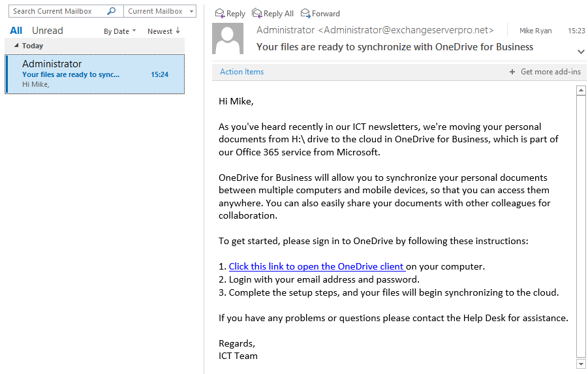Expand message header chevron
The image size is (588, 374).
point(581,52)
